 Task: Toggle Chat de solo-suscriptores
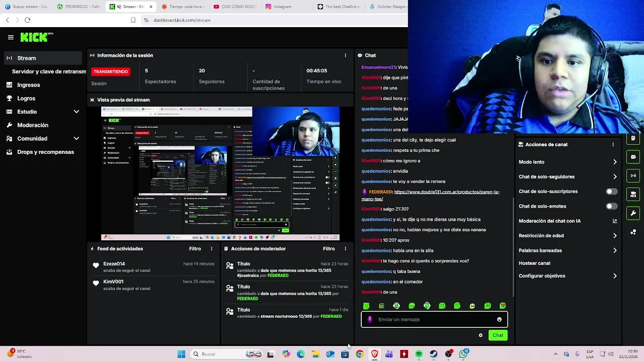(x=611, y=192)
